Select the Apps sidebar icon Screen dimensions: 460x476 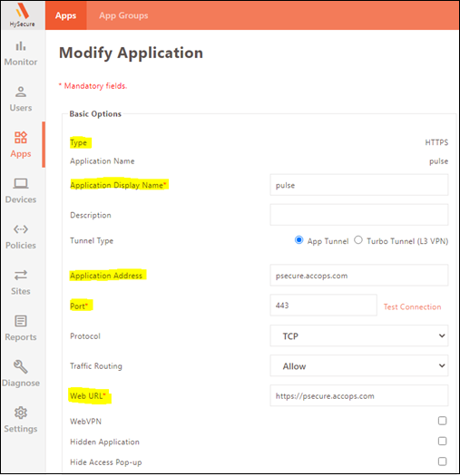point(21,138)
